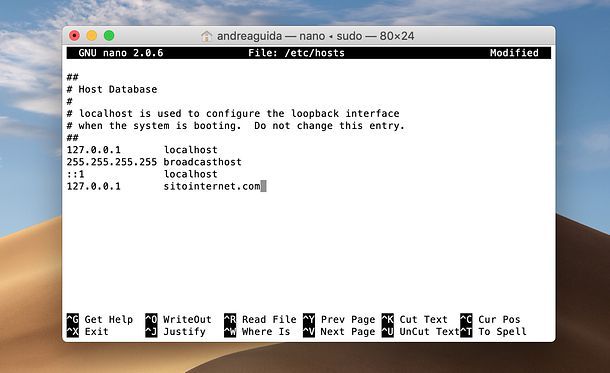Screen dimensions: 610x373
Task: Maximize the terminal with green button
Action: pyautogui.click(x=109, y=36)
